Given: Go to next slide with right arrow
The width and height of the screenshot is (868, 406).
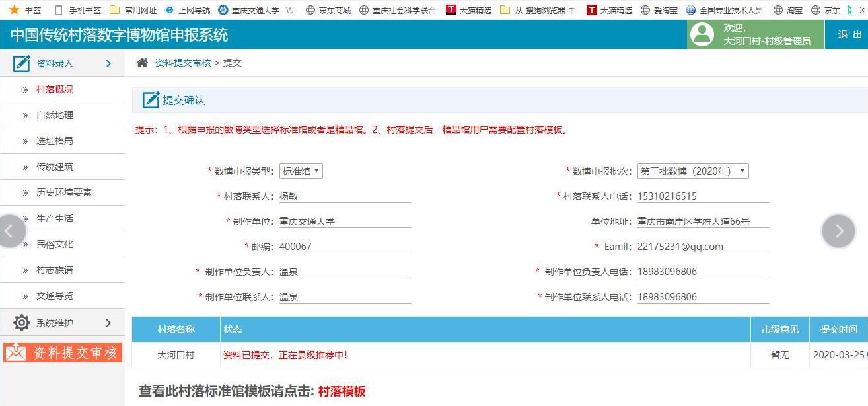Looking at the screenshot, I should [x=838, y=231].
